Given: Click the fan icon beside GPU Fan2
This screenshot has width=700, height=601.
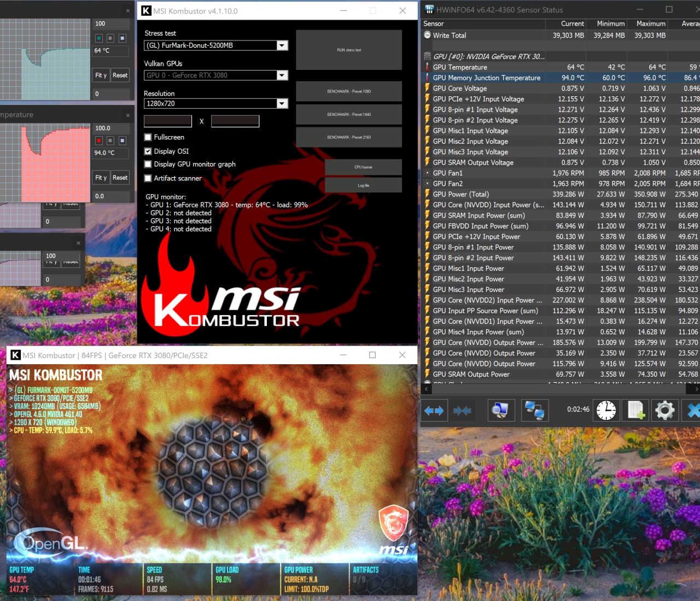Looking at the screenshot, I should pos(427,184).
